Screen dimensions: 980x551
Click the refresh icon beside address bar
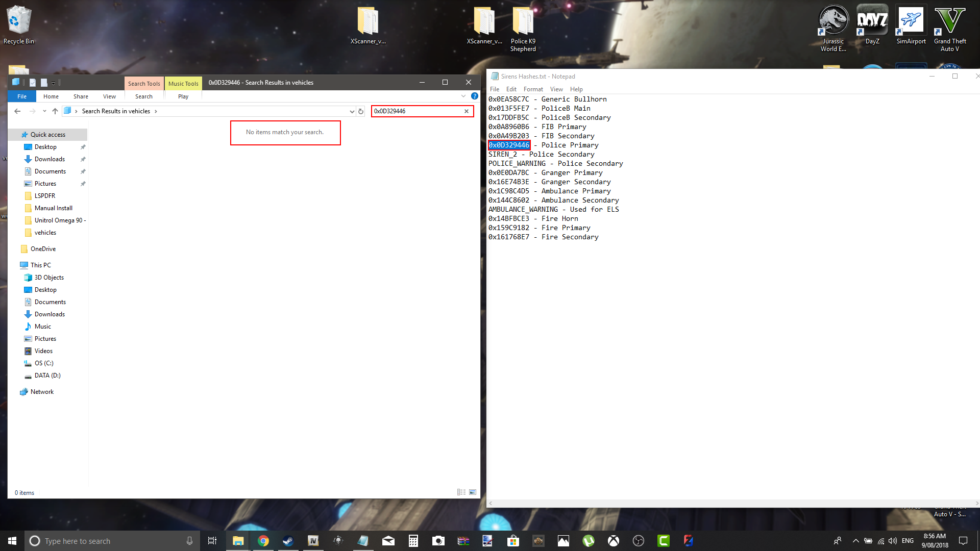click(361, 111)
